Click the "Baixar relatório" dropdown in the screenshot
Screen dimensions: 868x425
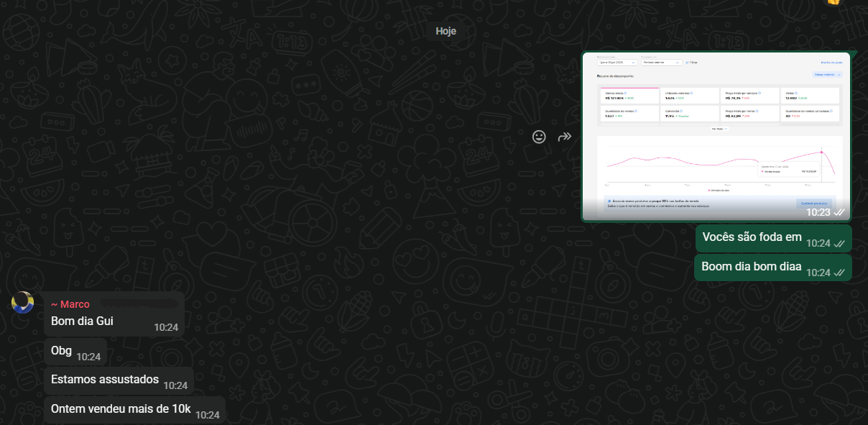pos(826,74)
